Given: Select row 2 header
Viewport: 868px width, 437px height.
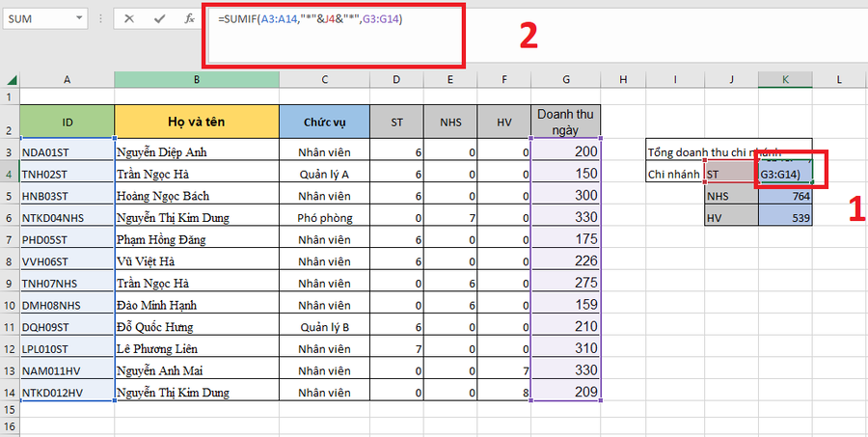Looking at the screenshot, I should coord(10,122).
